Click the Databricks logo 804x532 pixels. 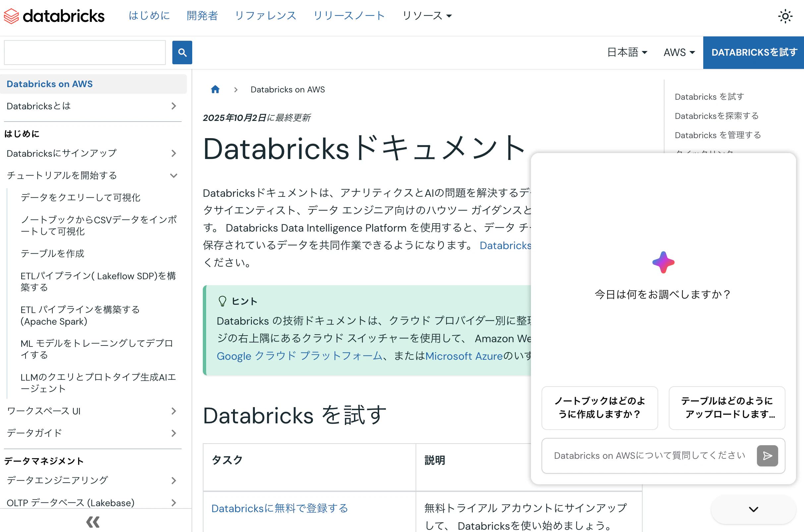(54, 16)
